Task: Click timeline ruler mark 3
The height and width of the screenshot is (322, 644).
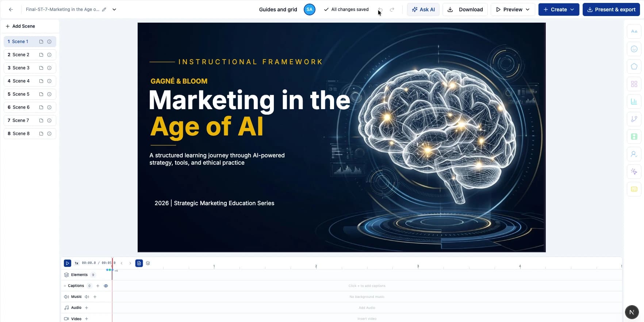Action: tap(418, 266)
